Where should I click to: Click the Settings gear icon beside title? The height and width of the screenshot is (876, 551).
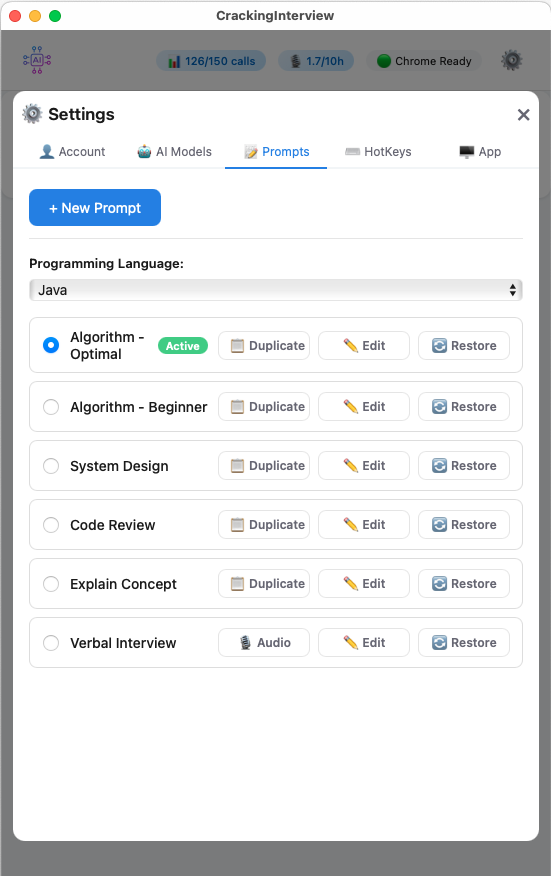coord(32,114)
